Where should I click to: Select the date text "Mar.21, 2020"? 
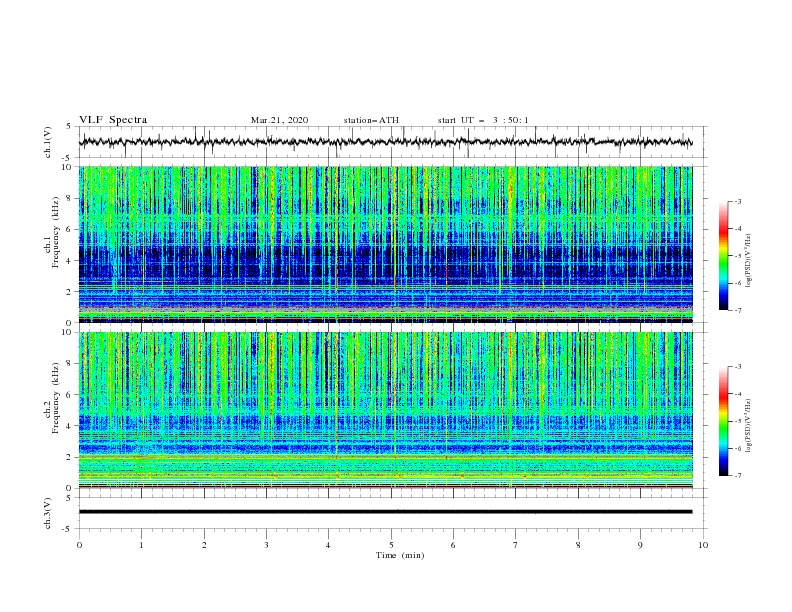(279, 120)
